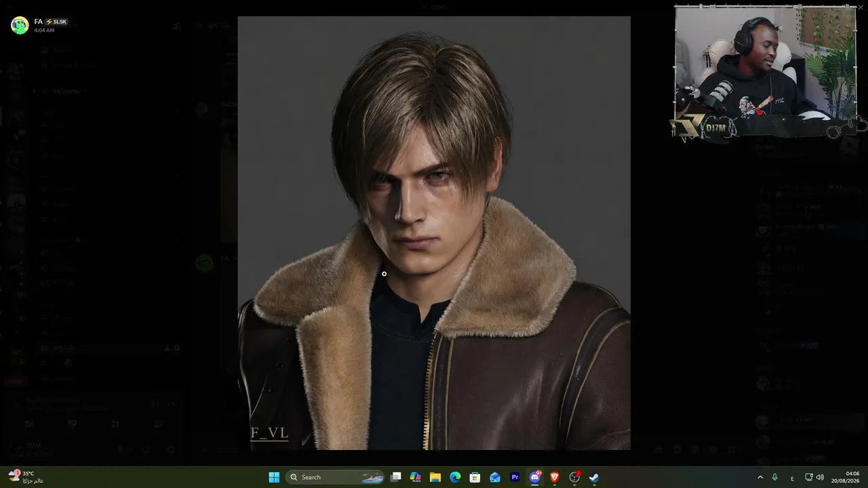Open the Windows Start menu
The width and height of the screenshot is (868, 488).
pos(274,477)
